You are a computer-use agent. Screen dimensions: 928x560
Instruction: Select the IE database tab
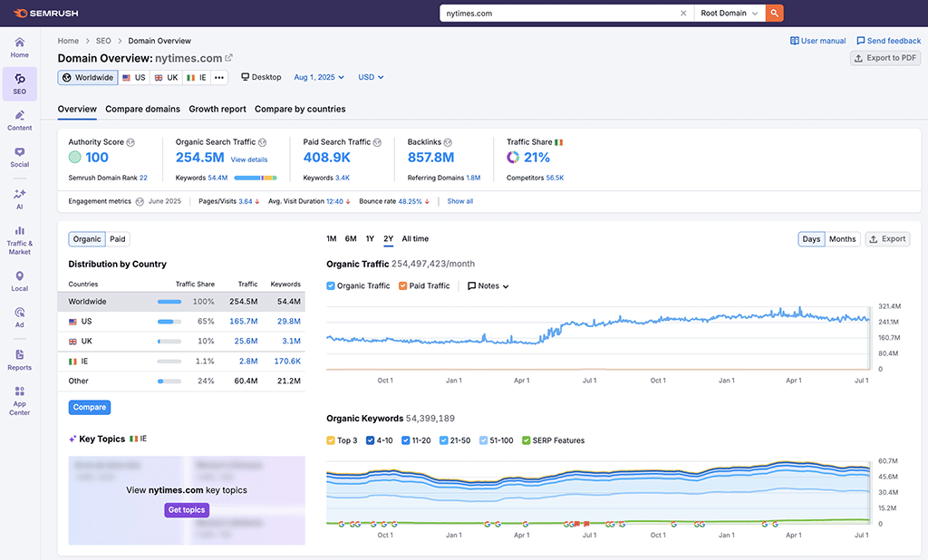point(197,78)
